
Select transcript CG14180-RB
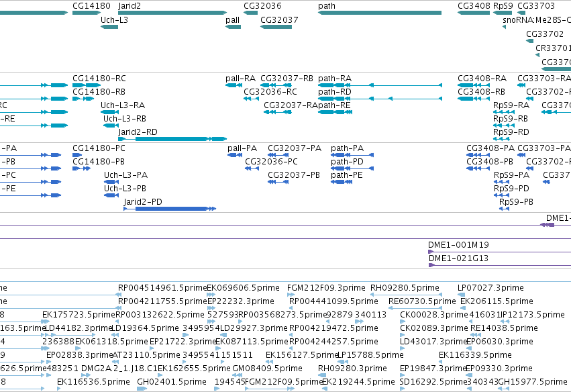pyautogui.click(x=83, y=99)
